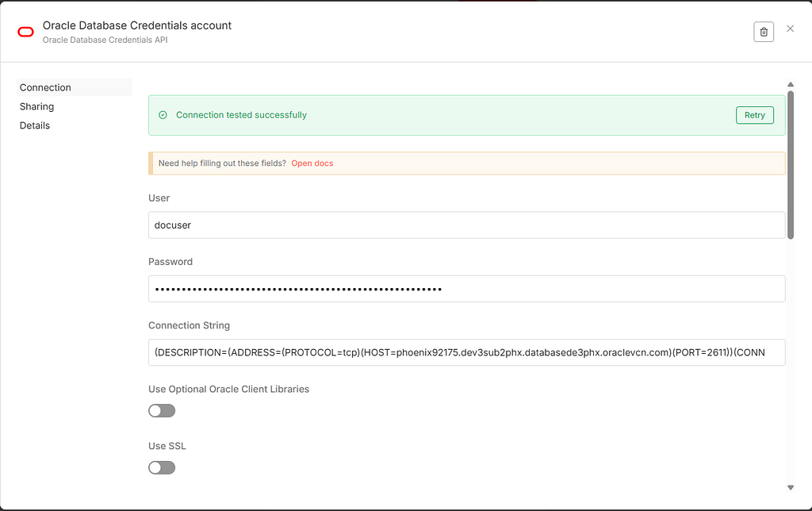Image resolution: width=812 pixels, height=511 pixels.
Task: Click the scrollbar up arrow
Action: [x=791, y=84]
